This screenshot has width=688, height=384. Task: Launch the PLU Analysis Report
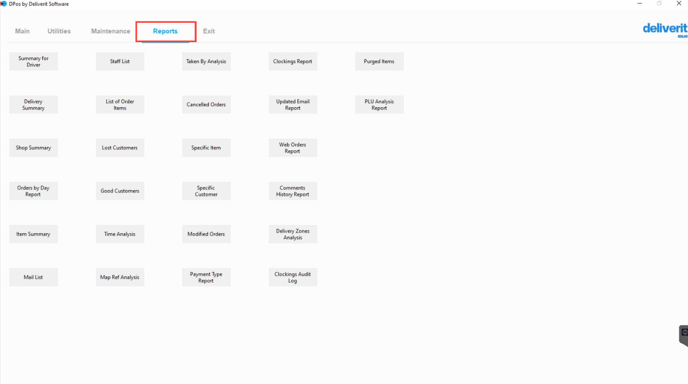(379, 104)
